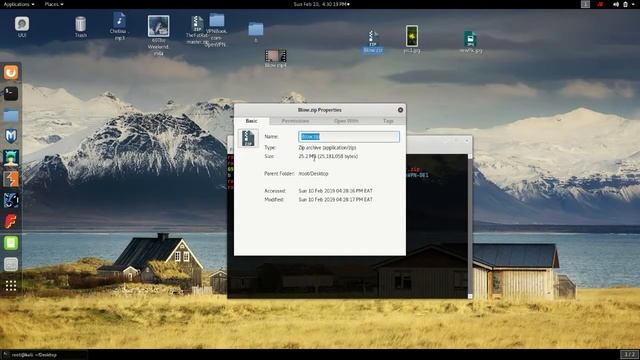Launch the green notes dock icon
The image size is (640, 360).
tap(11, 243)
